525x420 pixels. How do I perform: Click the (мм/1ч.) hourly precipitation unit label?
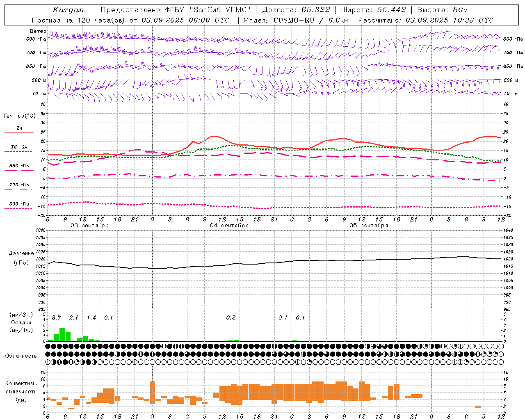pyautogui.click(x=21, y=330)
